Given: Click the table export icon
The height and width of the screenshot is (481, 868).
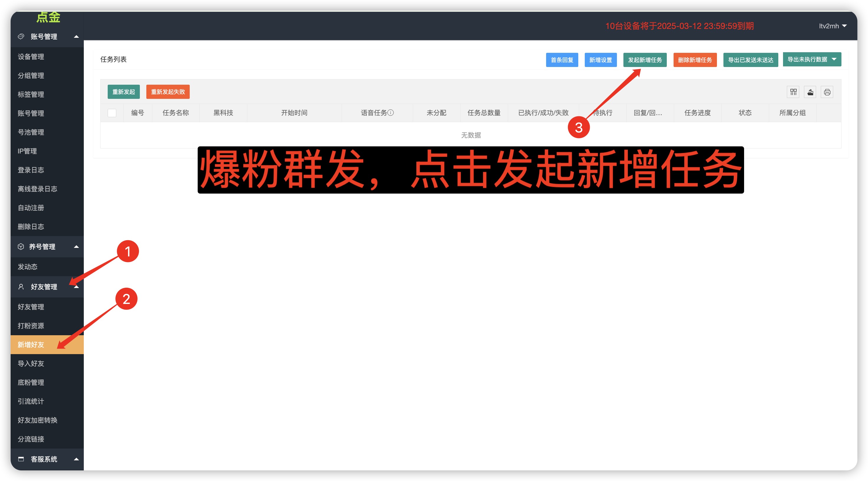Looking at the screenshot, I should point(810,92).
